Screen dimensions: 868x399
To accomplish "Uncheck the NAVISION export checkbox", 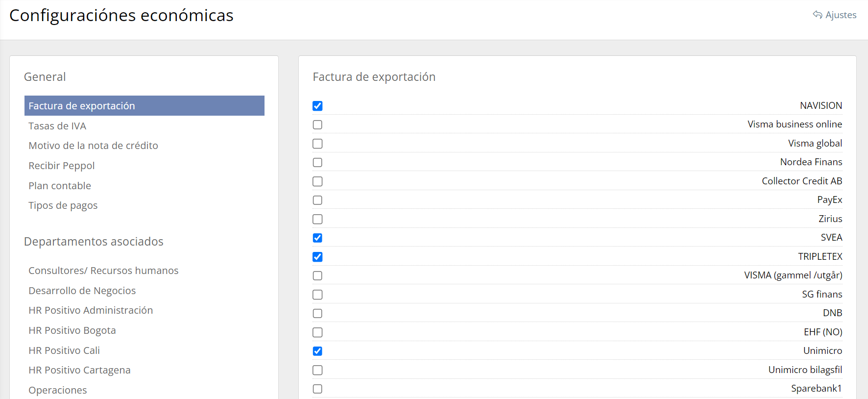I will click(x=317, y=106).
